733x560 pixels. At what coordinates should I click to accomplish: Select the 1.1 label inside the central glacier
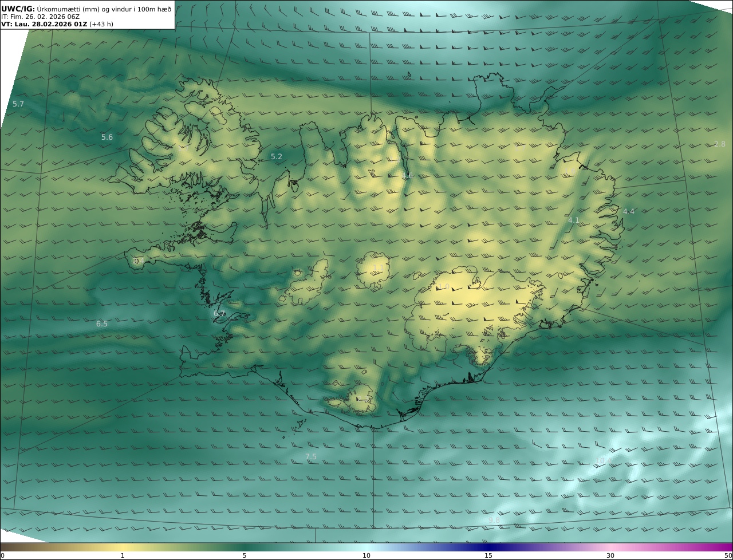coord(378,268)
